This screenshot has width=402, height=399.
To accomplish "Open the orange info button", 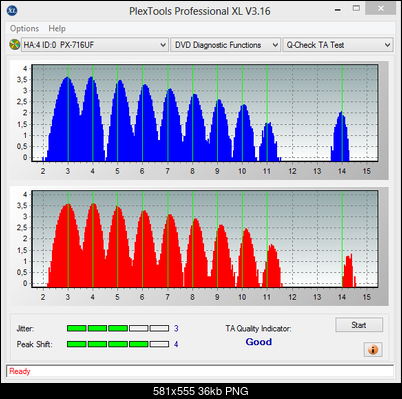I will click(x=373, y=350).
